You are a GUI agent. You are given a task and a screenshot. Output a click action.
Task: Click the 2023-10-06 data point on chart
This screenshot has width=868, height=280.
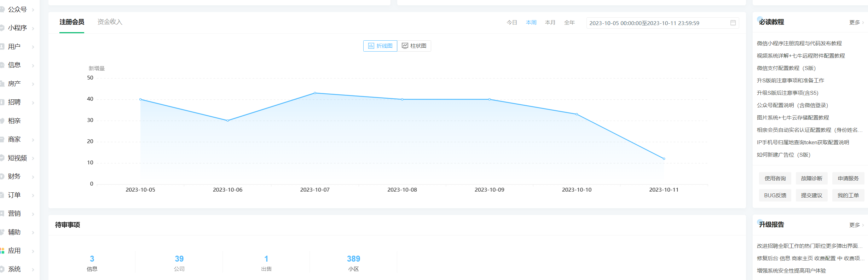[227, 121]
